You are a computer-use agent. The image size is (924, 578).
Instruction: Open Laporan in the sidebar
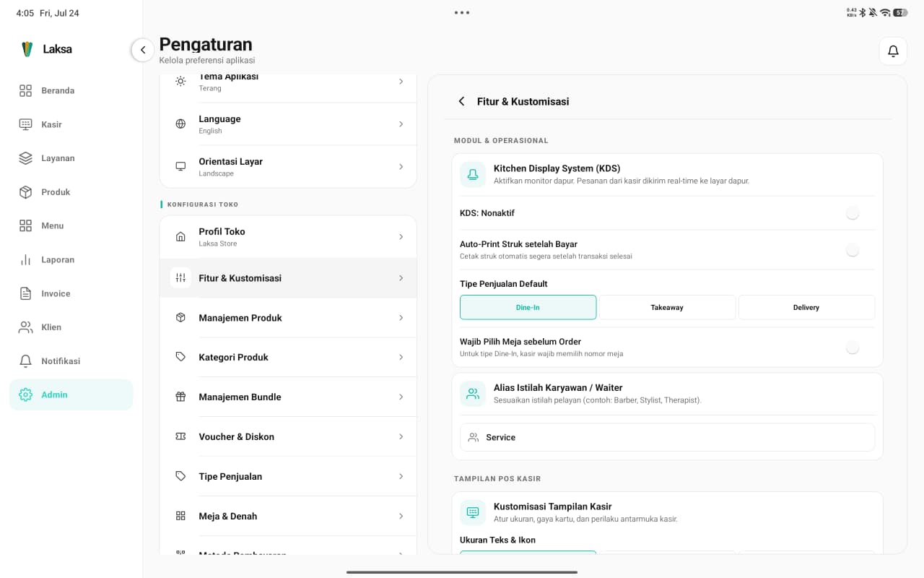71,259
